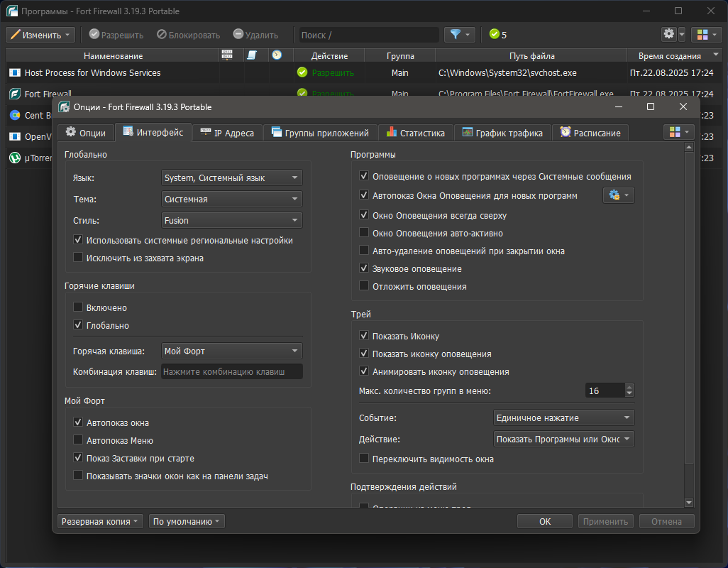Open Событие Единичное нажатие dropdown
This screenshot has width=728, height=568.
pyautogui.click(x=563, y=417)
